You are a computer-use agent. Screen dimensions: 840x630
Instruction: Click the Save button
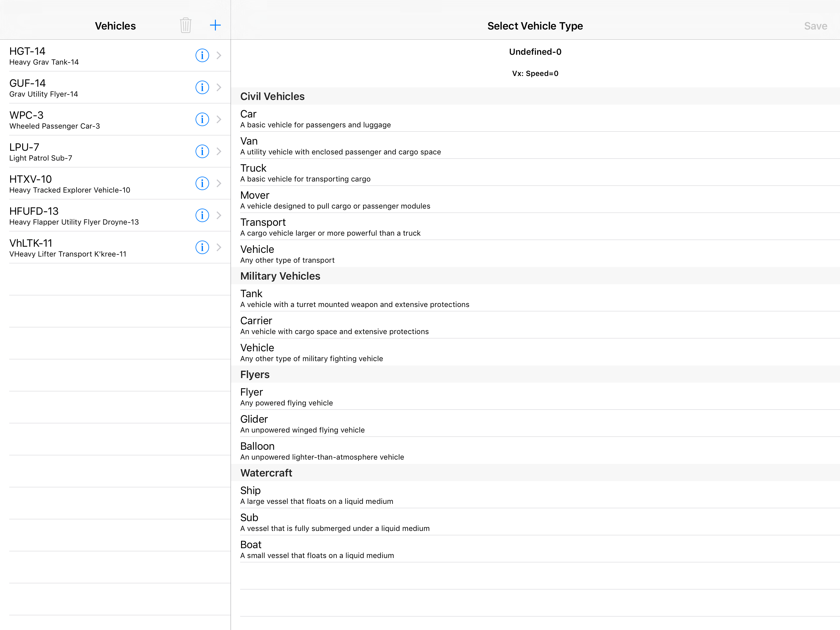coord(815,26)
